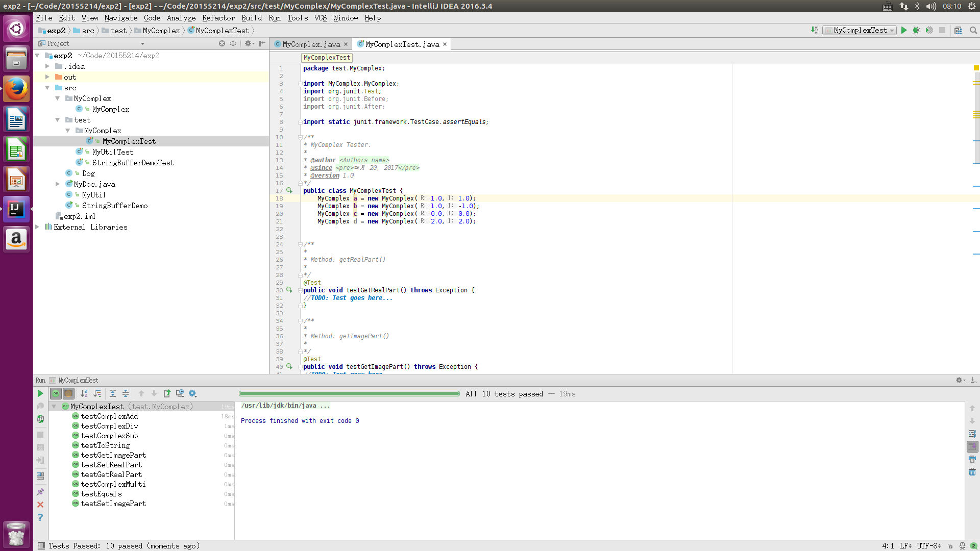Click Make Project icon
The width and height of the screenshot is (980, 551).
click(815, 30)
